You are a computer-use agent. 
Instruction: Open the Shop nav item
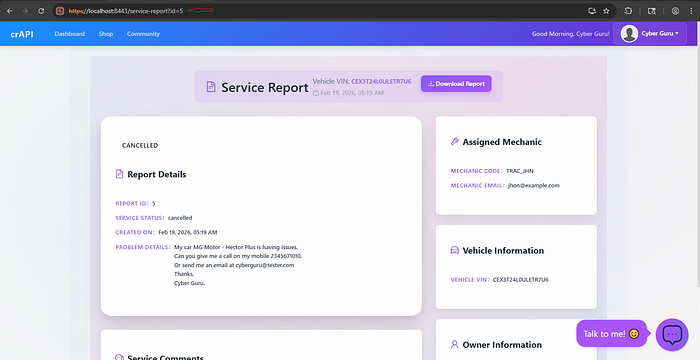(106, 34)
